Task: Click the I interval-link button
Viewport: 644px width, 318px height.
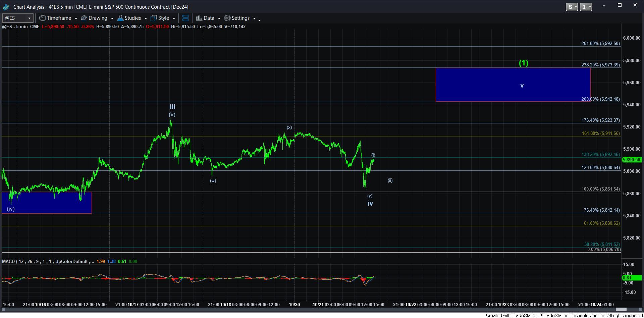Action: click(x=586, y=7)
